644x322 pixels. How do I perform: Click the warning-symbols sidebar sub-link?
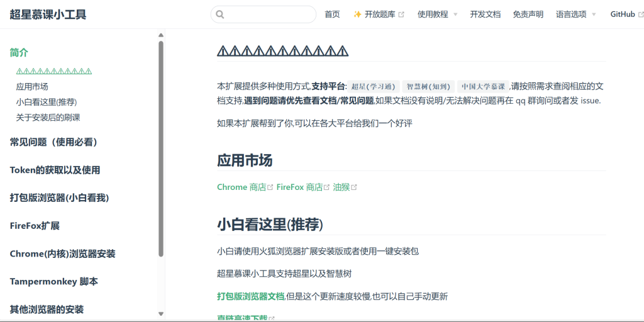pyautogui.click(x=54, y=71)
